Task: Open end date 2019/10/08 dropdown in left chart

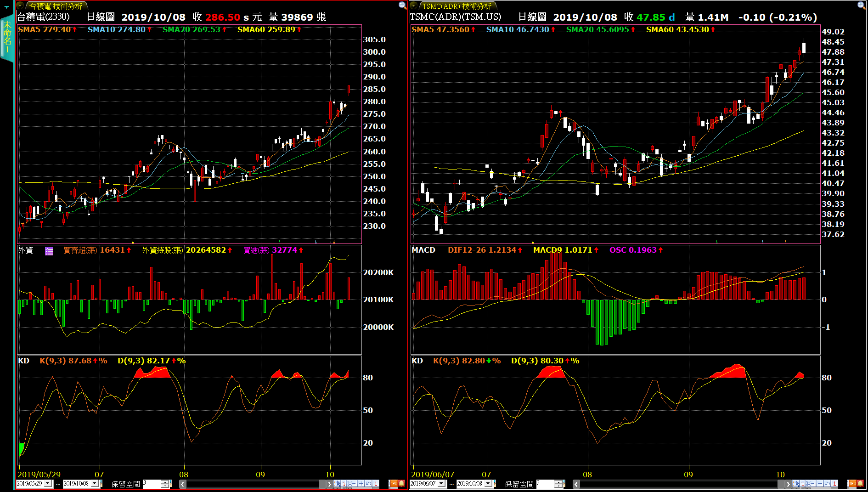Action: click(x=95, y=484)
